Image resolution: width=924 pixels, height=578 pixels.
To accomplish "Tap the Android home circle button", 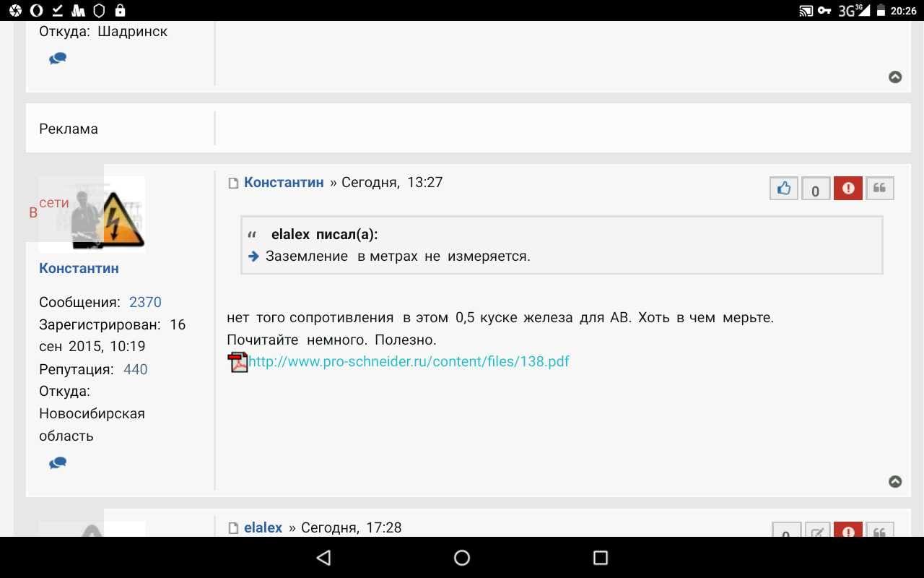I will (462, 557).
